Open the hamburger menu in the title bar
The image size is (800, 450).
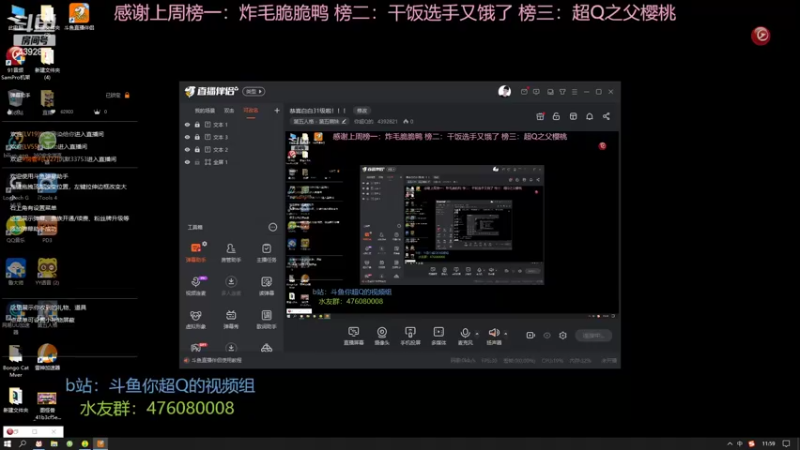click(574, 92)
